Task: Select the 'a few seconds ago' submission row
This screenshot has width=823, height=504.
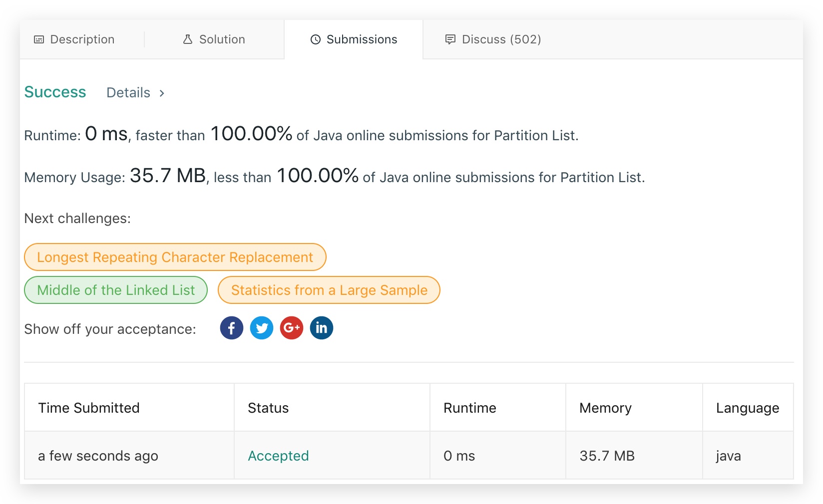Action: pos(409,456)
